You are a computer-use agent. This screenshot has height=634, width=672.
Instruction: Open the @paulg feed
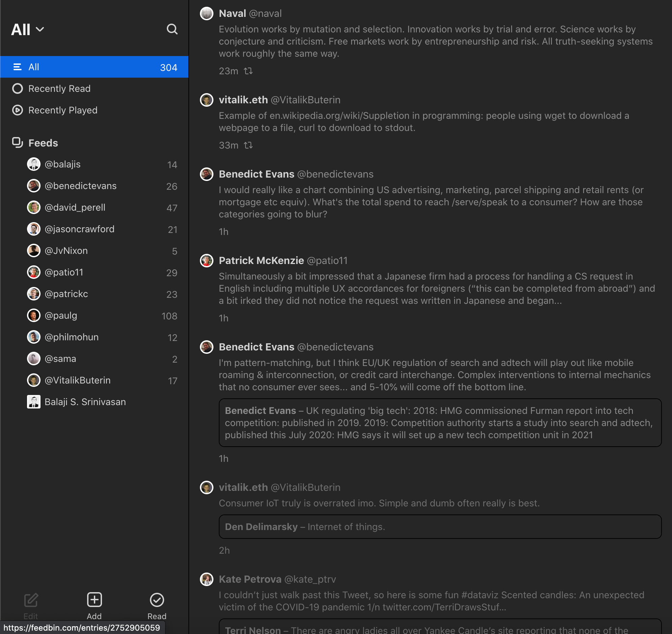[61, 316]
